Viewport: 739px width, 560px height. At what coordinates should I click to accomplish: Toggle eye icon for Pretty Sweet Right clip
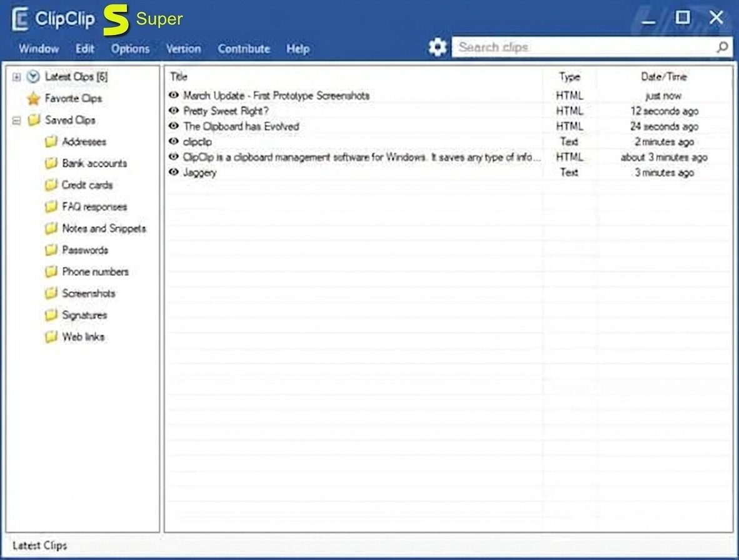[173, 111]
